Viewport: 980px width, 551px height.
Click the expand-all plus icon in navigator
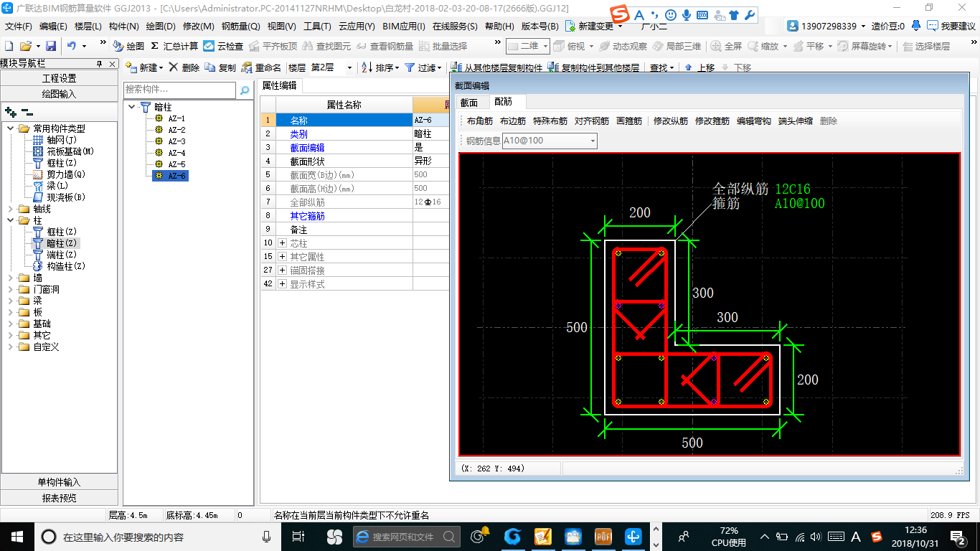click(11, 112)
